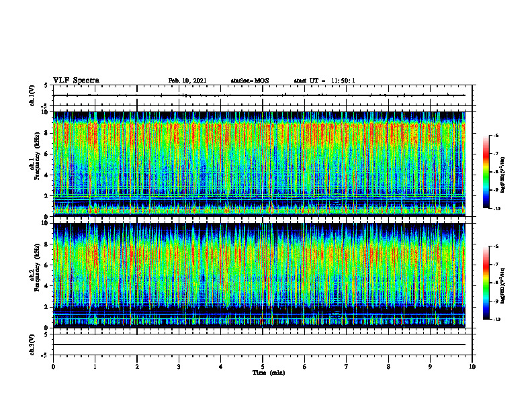The image size is (532, 411).
Task: Click the "ch.3(V)" waveform axis label
Action: tap(32, 345)
